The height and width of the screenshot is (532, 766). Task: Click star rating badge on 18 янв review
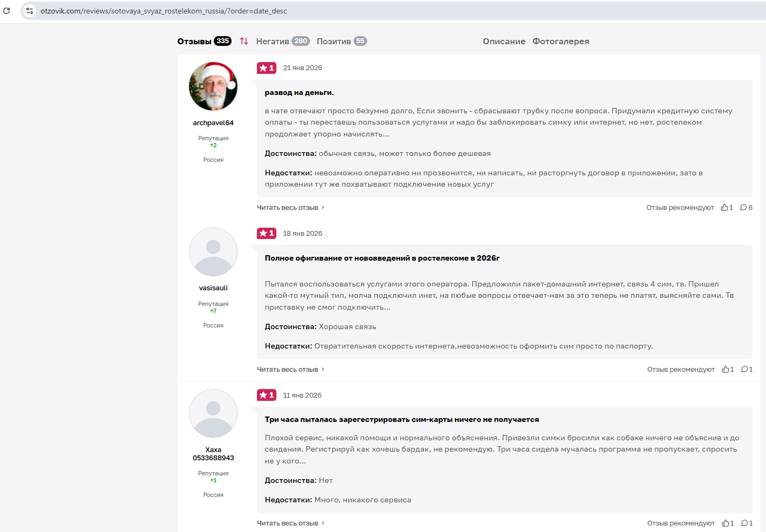point(267,233)
